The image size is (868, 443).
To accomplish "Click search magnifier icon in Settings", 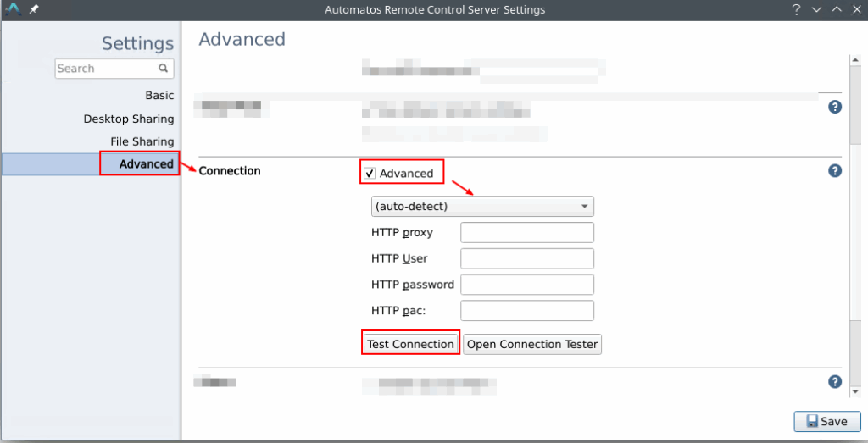I will pyautogui.click(x=163, y=68).
